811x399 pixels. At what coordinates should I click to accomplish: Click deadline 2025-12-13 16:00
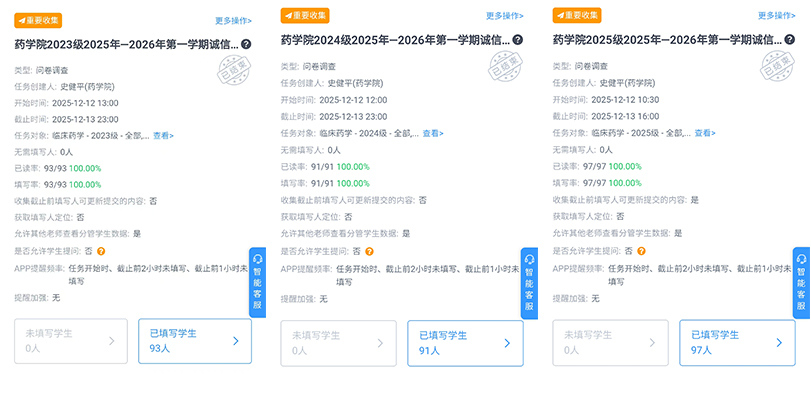coord(625,116)
